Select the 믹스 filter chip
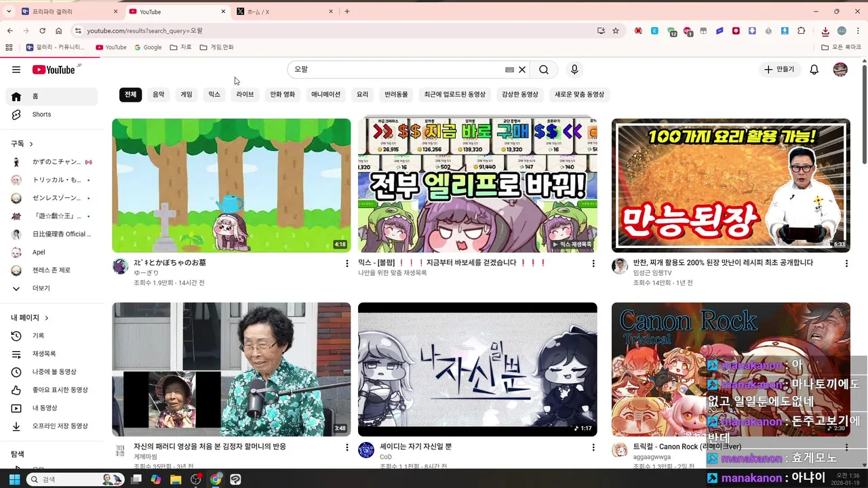Screen dimensions: 868x488 pyautogui.click(x=214, y=95)
